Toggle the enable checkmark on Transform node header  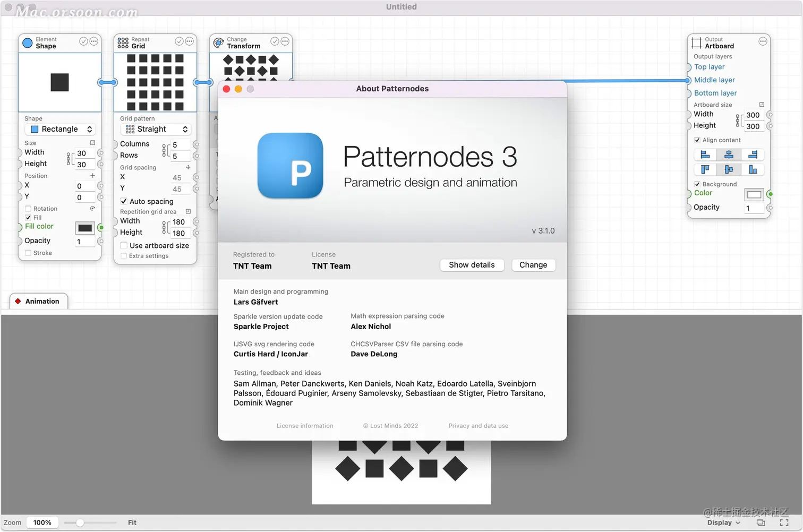275,41
